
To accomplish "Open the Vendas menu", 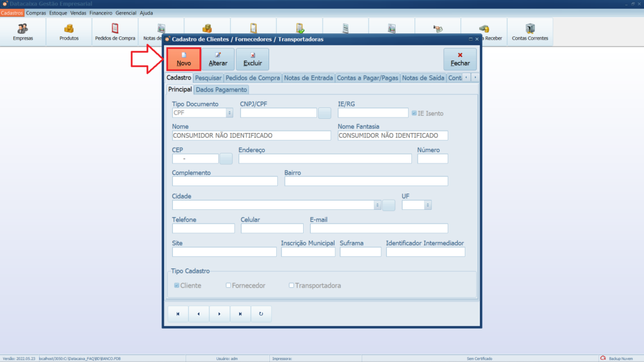I will (x=78, y=13).
